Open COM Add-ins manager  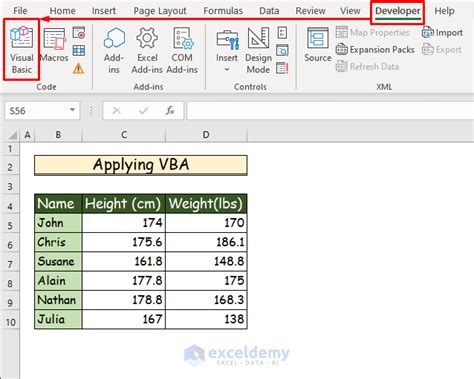[x=182, y=50]
